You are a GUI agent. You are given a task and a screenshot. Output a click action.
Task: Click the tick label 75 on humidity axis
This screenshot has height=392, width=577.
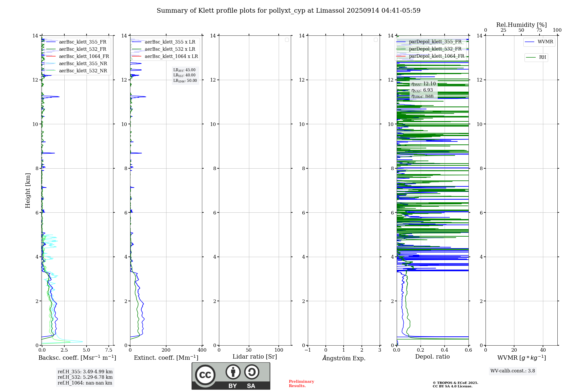[539, 30]
